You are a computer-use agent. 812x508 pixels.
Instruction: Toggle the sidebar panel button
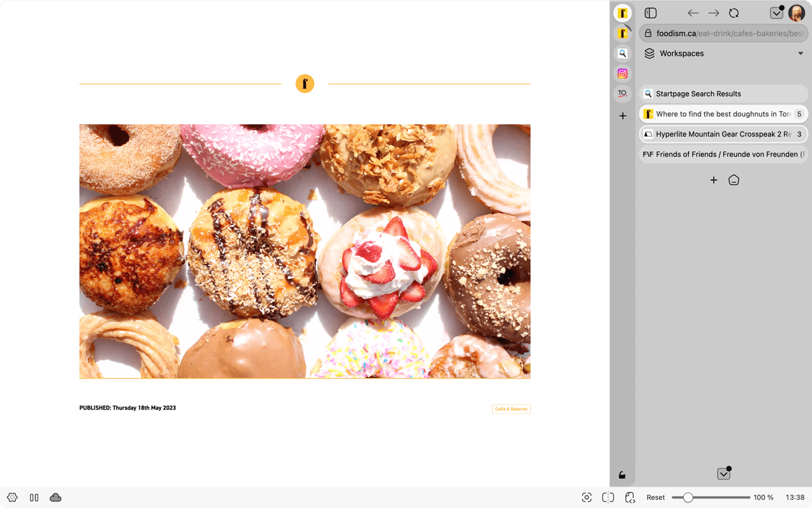click(x=650, y=13)
